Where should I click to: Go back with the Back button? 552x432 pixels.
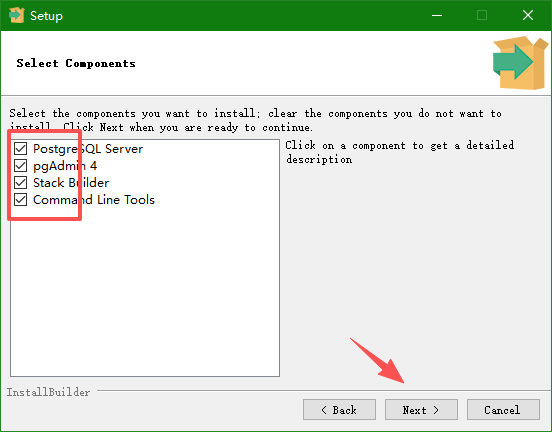339,409
